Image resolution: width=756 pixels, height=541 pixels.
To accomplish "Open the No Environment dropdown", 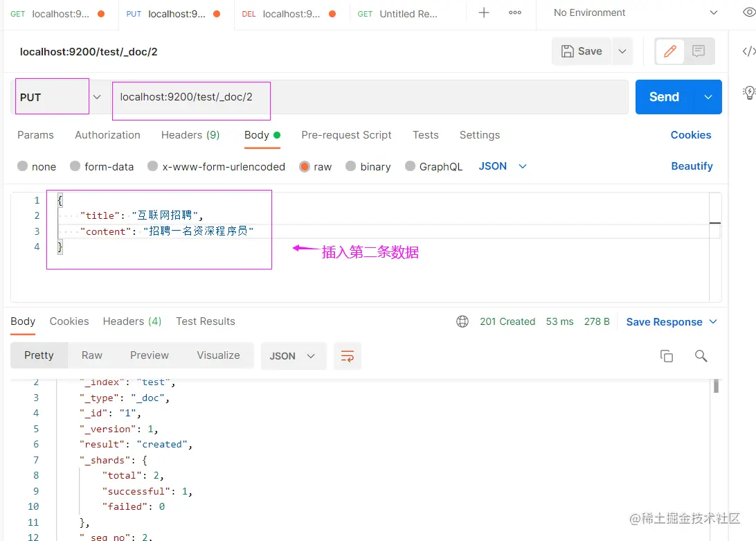I will coord(635,12).
